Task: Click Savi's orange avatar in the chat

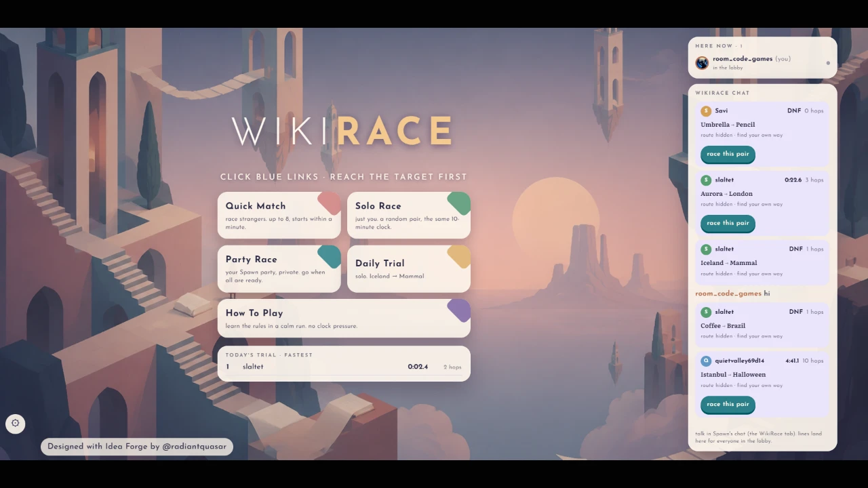Action: (x=706, y=111)
